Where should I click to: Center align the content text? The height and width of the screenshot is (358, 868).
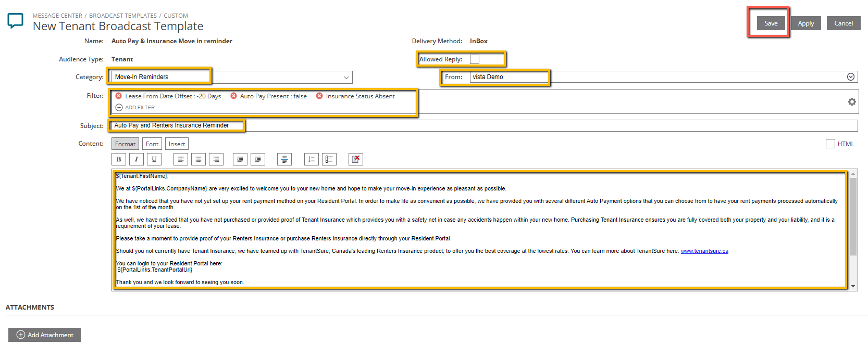point(199,159)
